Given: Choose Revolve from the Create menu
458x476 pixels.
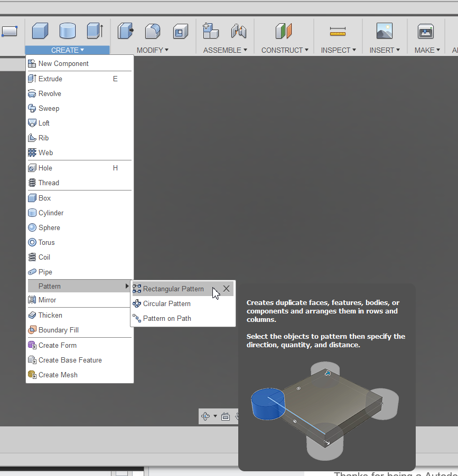Looking at the screenshot, I should pos(50,93).
